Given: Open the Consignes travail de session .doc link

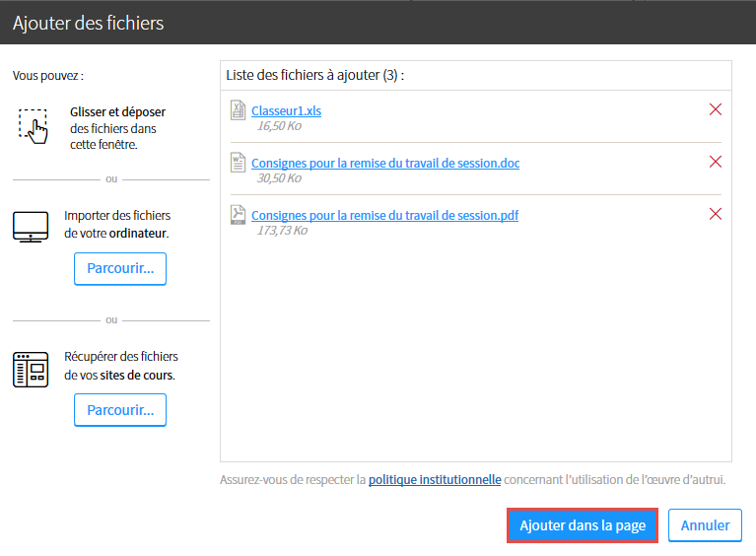Looking at the screenshot, I should coord(385,163).
